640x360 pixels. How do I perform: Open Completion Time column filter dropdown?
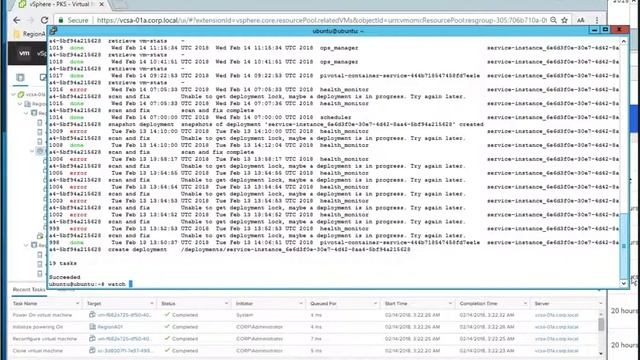(x=525, y=304)
